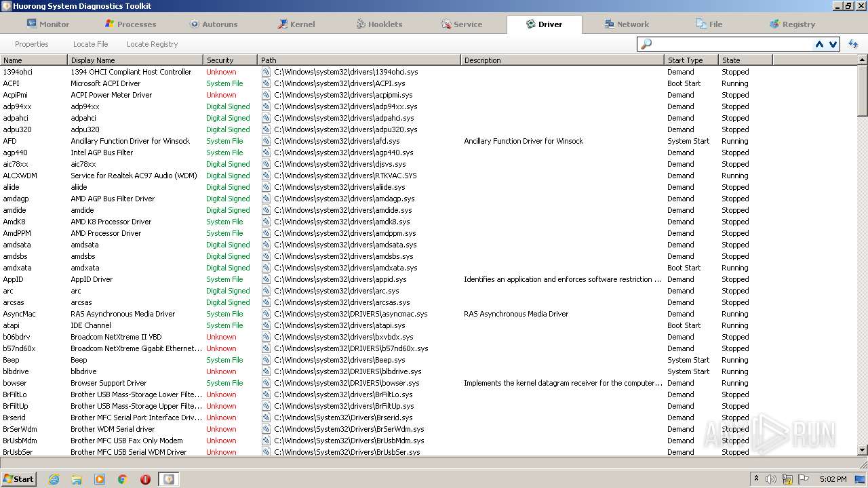
Task: Open the Network tab
Action: (x=627, y=24)
